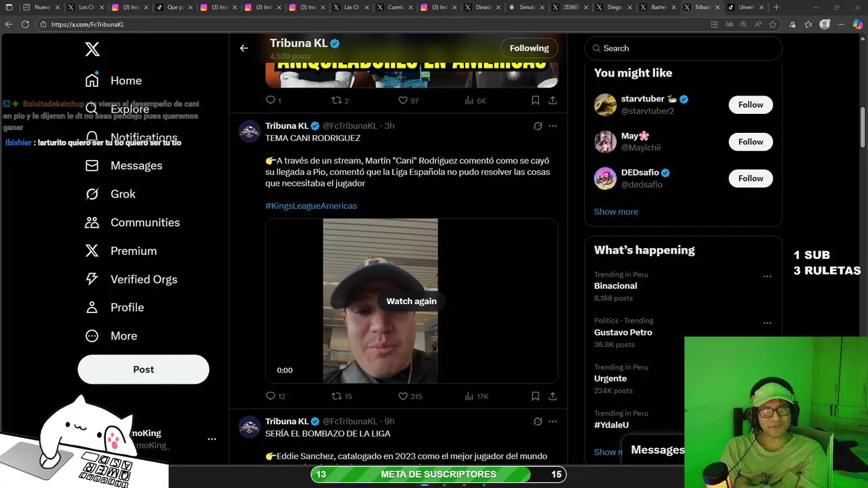Image resolution: width=868 pixels, height=488 pixels.
Task: Repost the Cani Rodriguez post with 15 reposts
Action: [342, 396]
